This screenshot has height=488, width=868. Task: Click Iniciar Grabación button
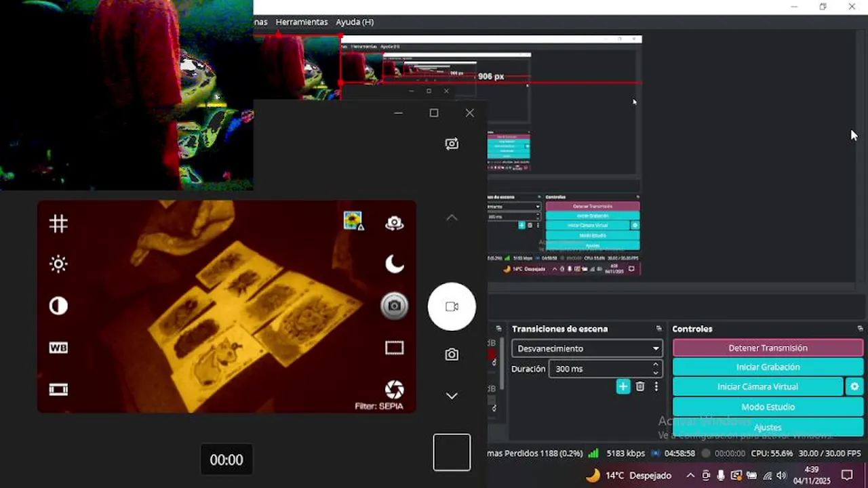768,367
